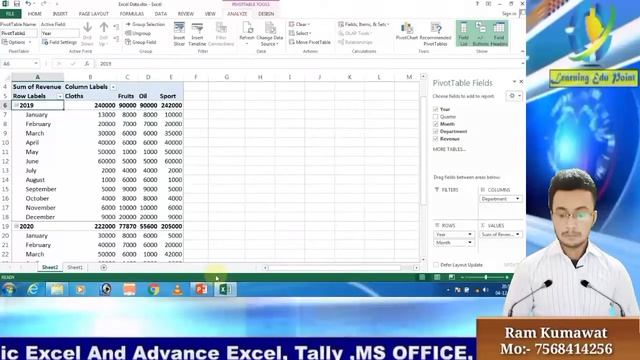Open the FORMULAS tab

click(131, 14)
